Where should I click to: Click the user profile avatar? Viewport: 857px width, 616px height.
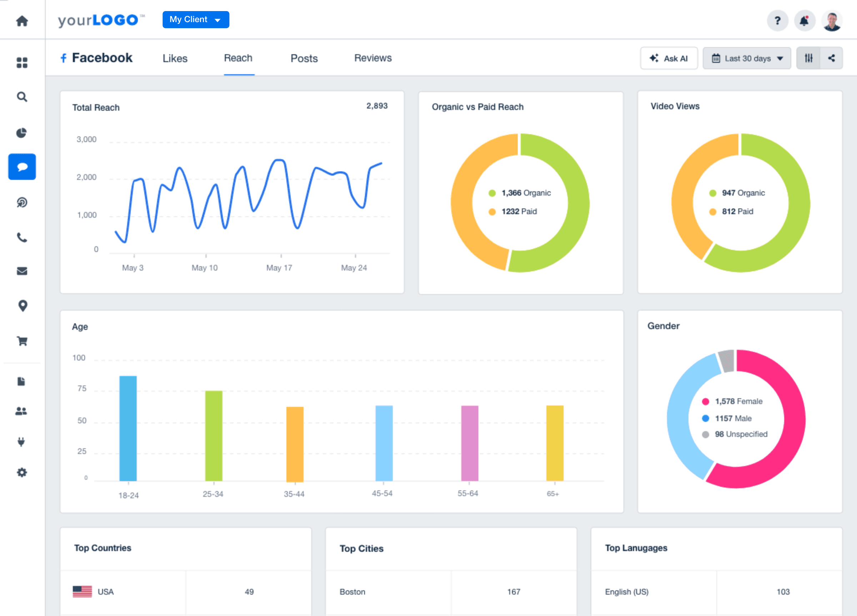click(x=833, y=21)
